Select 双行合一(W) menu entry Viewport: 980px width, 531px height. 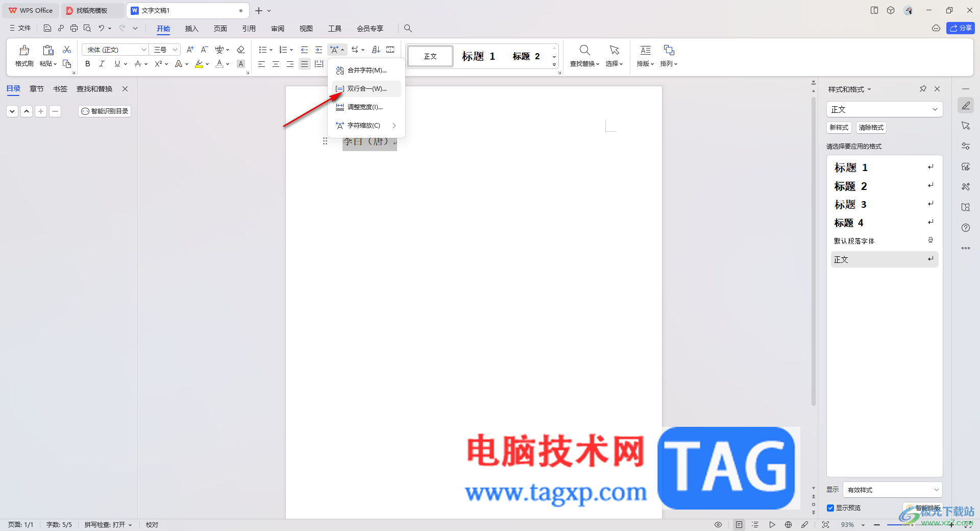click(x=366, y=89)
